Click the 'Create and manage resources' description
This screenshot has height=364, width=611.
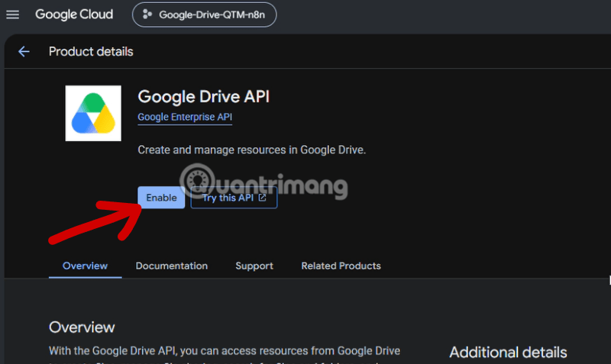[252, 150]
